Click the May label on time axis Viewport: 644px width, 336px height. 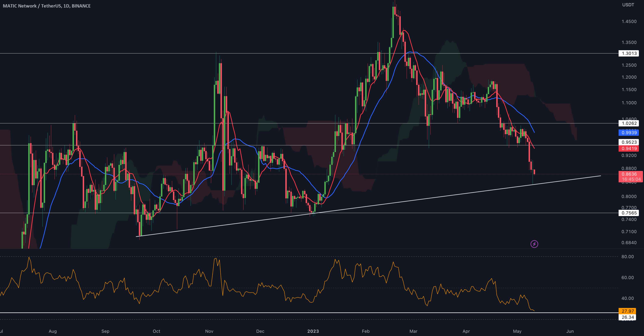click(x=517, y=331)
